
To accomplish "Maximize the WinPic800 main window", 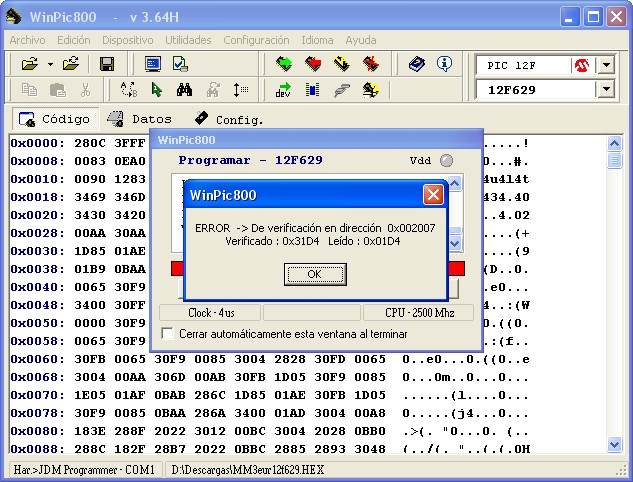I will pos(593,17).
